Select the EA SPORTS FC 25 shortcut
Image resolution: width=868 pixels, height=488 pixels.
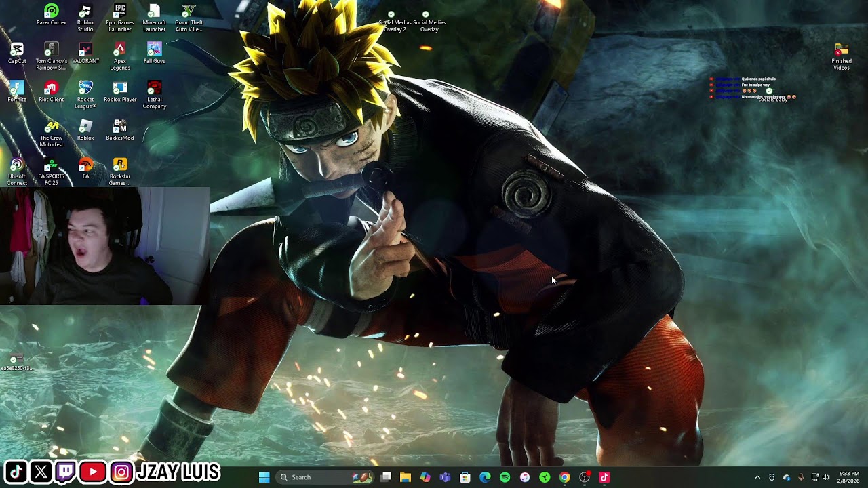tap(51, 172)
